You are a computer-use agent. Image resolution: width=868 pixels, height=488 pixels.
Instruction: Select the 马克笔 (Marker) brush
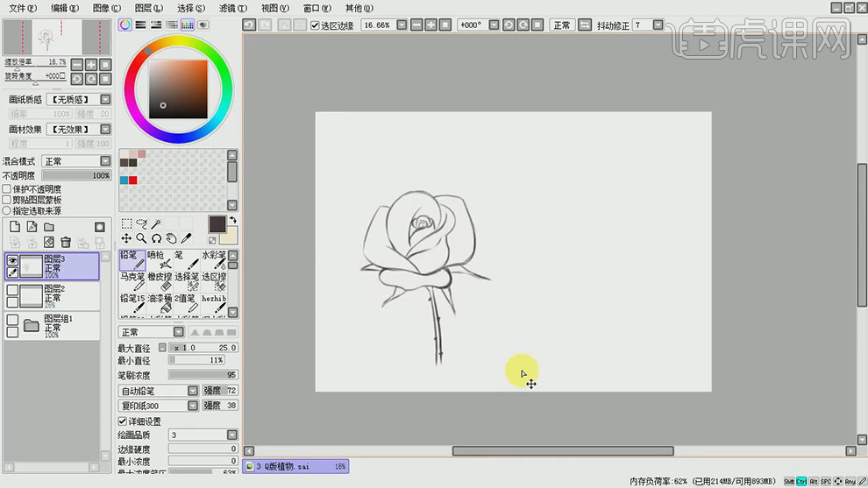coord(132,281)
